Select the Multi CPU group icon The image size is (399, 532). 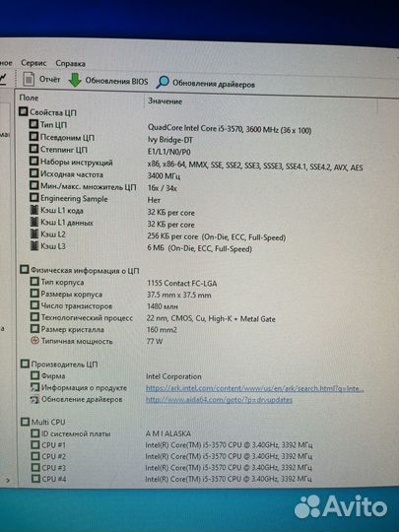click(x=25, y=422)
